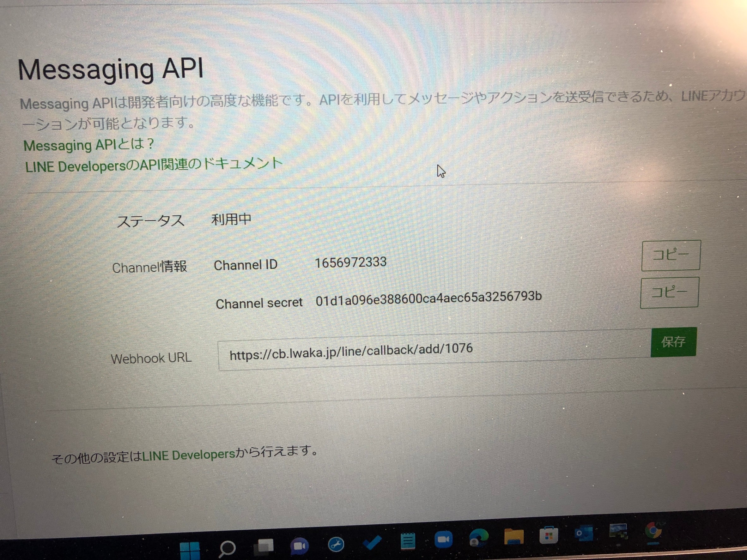This screenshot has height=560, width=747.
Task: Open Notepad from the taskbar
Action: (408, 541)
